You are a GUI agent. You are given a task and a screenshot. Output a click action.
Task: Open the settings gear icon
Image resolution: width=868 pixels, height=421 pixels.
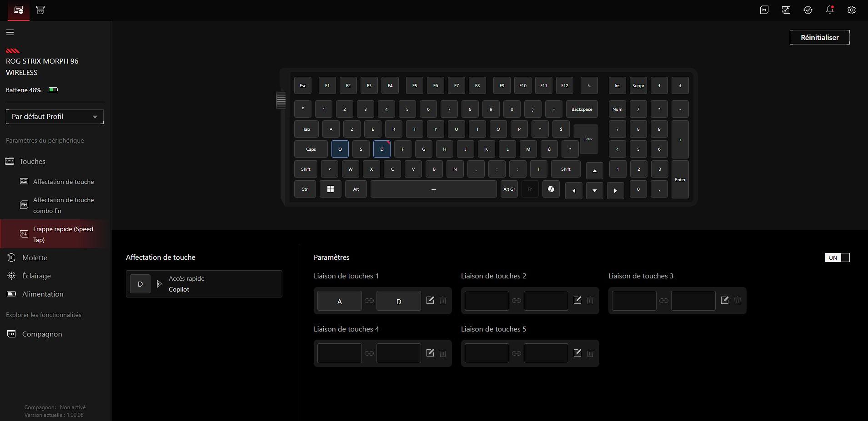coord(851,10)
